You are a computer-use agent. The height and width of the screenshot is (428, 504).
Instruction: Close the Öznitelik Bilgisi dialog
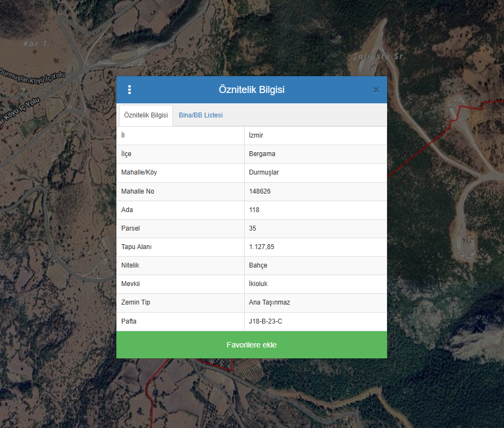tap(376, 90)
